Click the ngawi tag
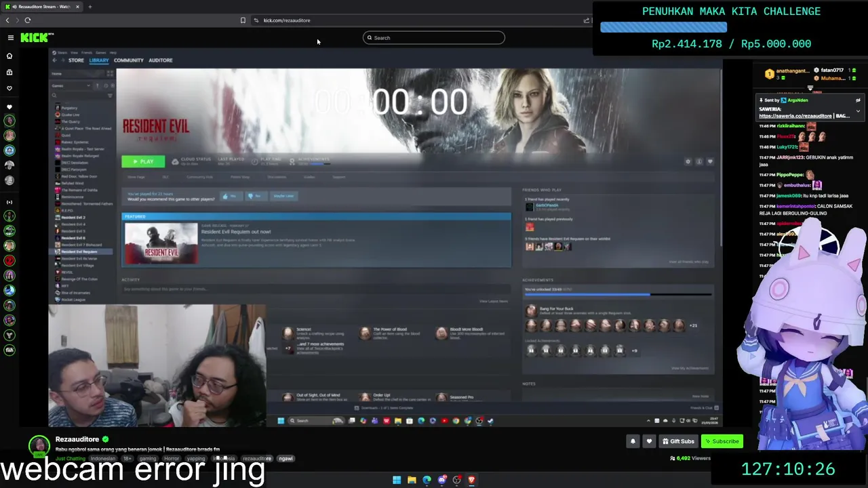This screenshot has height=488, width=868. pos(285,458)
